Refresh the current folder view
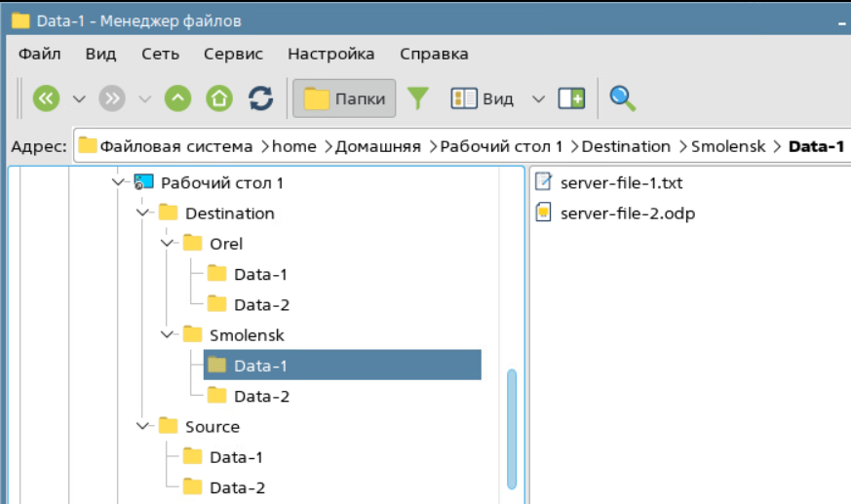851x504 pixels. tap(260, 98)
